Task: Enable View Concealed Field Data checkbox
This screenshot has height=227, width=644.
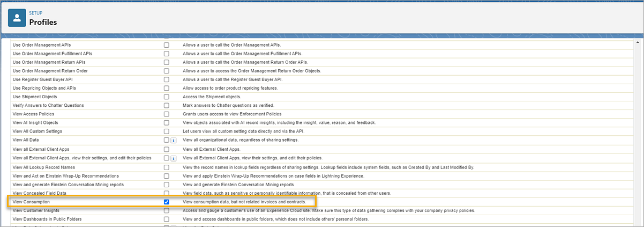Action: [x=166, y=193]
